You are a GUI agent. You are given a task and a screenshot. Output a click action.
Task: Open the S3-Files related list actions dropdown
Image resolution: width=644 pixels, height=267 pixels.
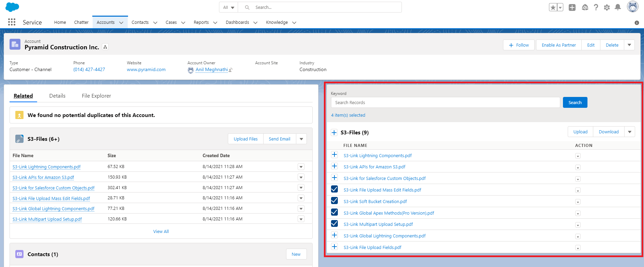pos(301,139)
